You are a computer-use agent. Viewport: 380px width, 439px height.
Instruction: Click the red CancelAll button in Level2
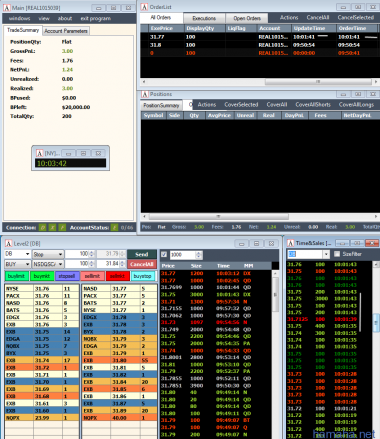142,264
